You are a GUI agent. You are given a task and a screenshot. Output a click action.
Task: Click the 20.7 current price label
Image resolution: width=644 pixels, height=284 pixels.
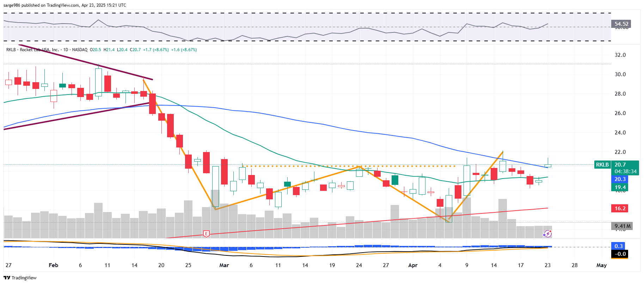620,165
